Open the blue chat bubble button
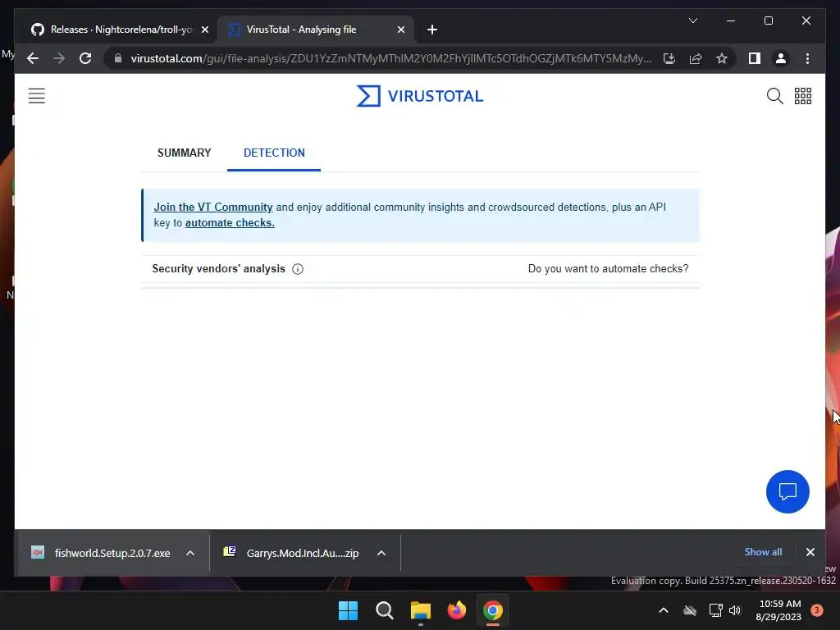This screenshot has width=840, height=630. 787,491
